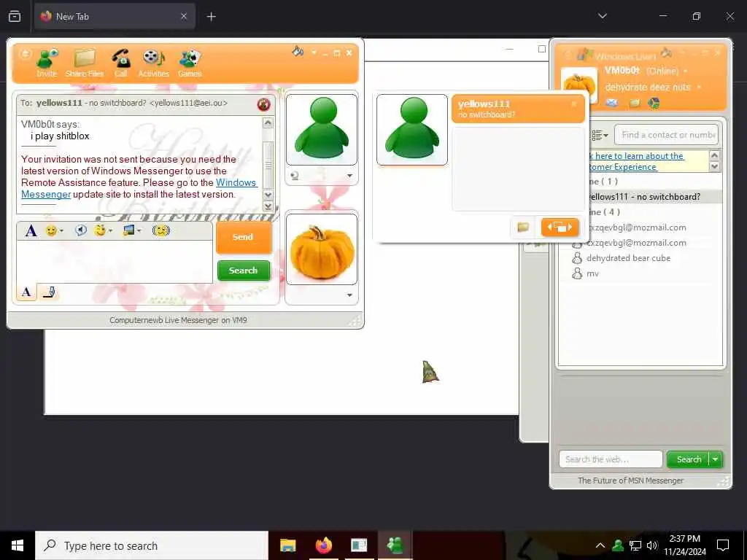Click the voice clip speaker icon
The width and height of the screenshot is (747, 560).
(x=81, y=230)
